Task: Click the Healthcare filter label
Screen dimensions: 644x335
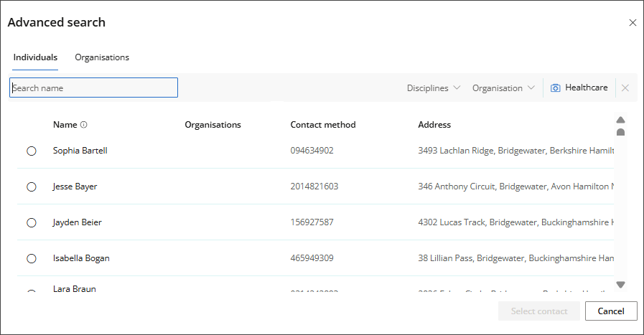Action: coord(586,88)
